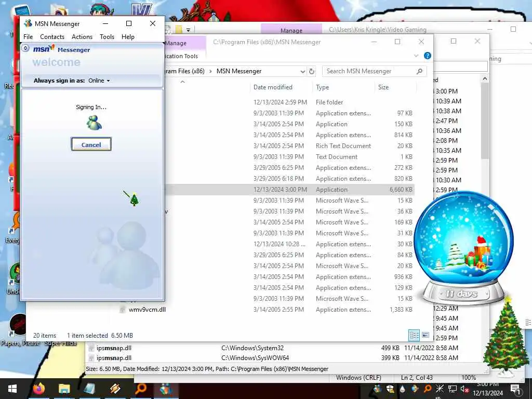Click the snow globe 11 days countdown widget

463,248
